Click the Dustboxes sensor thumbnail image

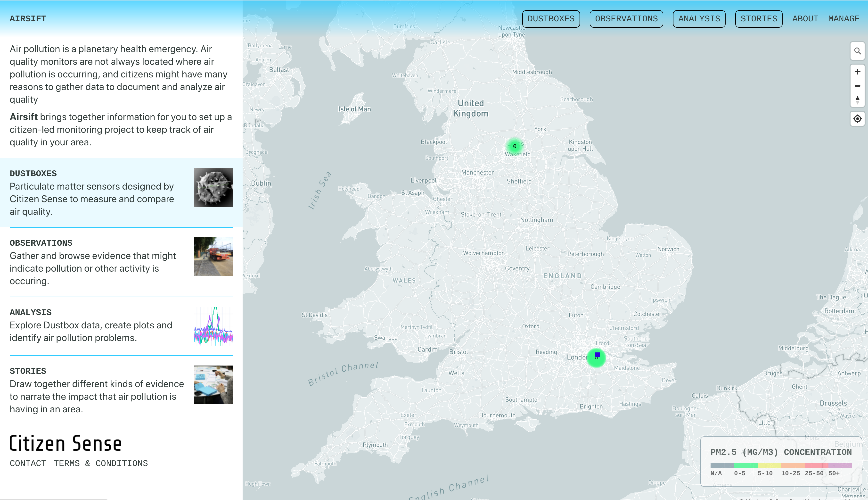[x=213, y=187]
